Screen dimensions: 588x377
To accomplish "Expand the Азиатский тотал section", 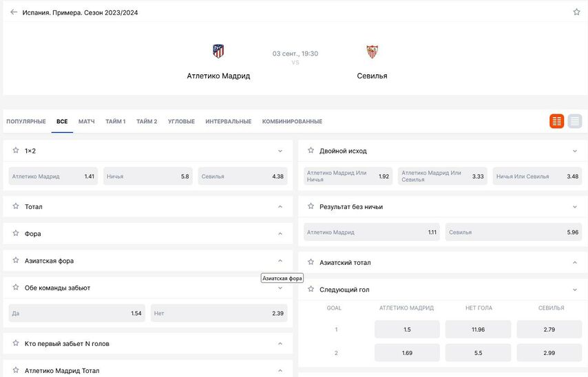I will pos(575,262).
